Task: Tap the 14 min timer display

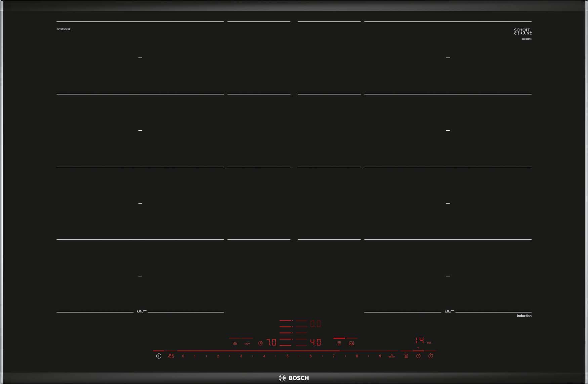Action: click(420, 341)
